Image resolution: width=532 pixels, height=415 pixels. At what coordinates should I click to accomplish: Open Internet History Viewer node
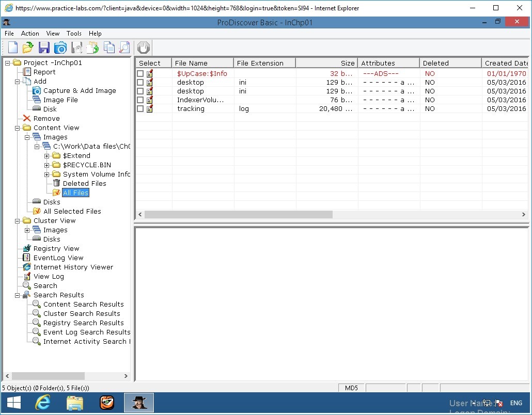point(73,267)
